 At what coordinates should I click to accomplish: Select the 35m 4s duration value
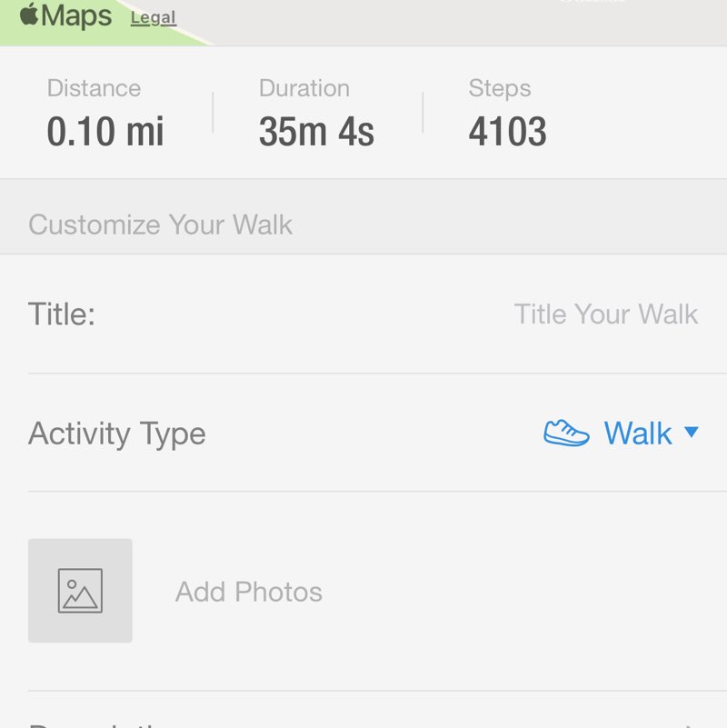tap(316, 132)
